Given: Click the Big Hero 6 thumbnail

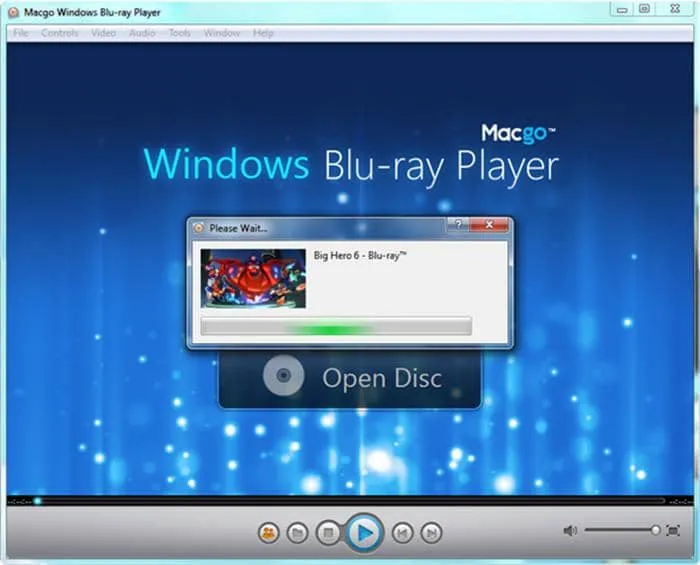Looking at the screenshot, I should (253, 278).
